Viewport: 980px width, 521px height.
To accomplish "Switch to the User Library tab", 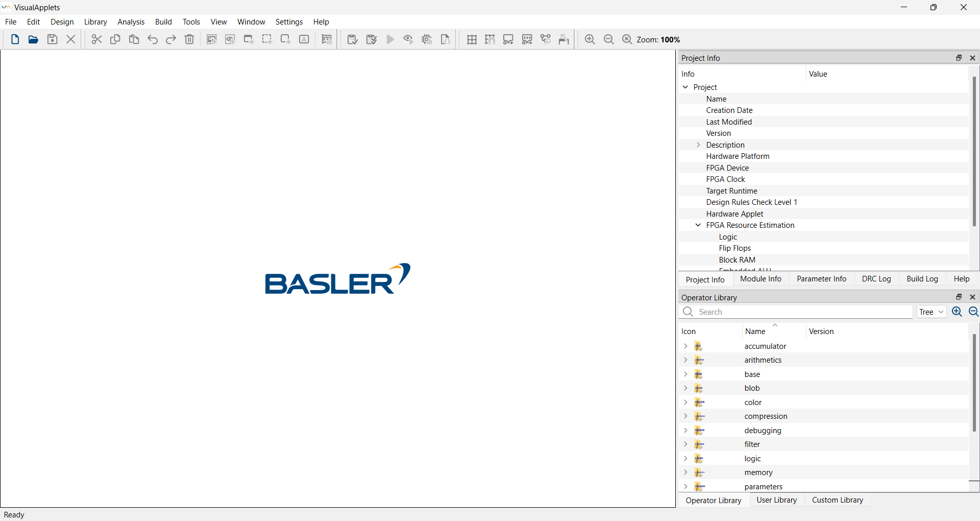I will click(777, 500).
